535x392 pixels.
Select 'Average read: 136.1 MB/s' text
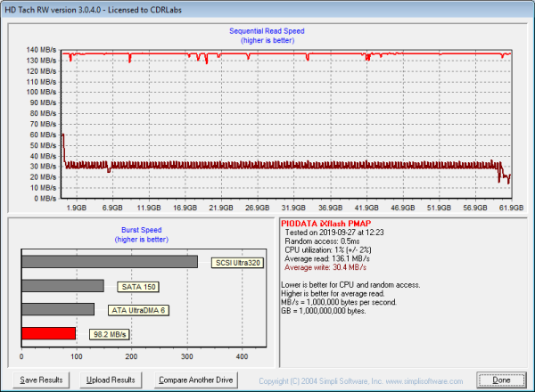click(x=327, y=258)
